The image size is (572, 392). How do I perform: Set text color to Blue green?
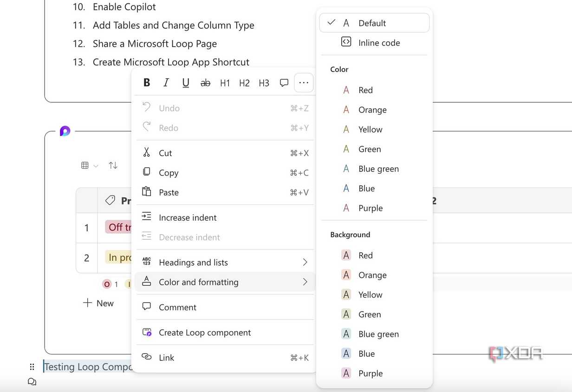tap(374, 169)
